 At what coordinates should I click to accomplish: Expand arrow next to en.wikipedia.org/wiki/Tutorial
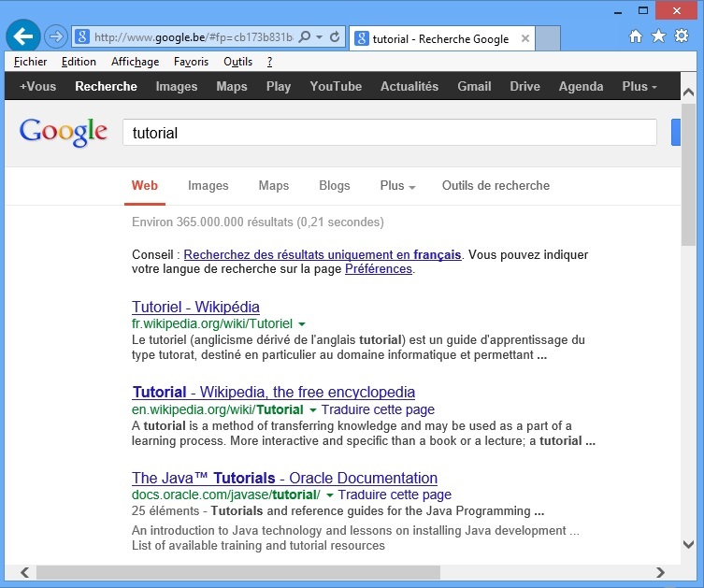313,409
